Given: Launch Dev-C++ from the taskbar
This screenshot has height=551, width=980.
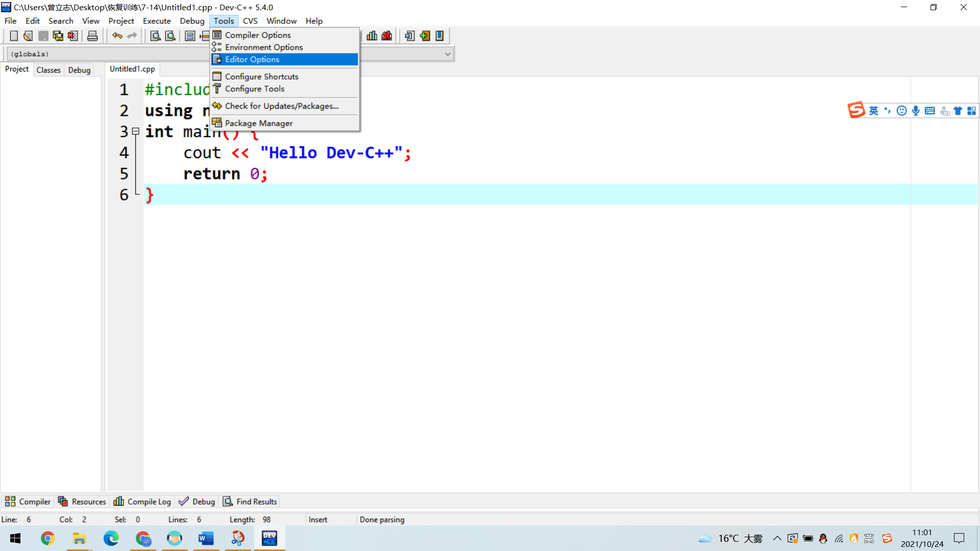Looking at the screenshot, I should pyautogui.click(x=269, y=538).
